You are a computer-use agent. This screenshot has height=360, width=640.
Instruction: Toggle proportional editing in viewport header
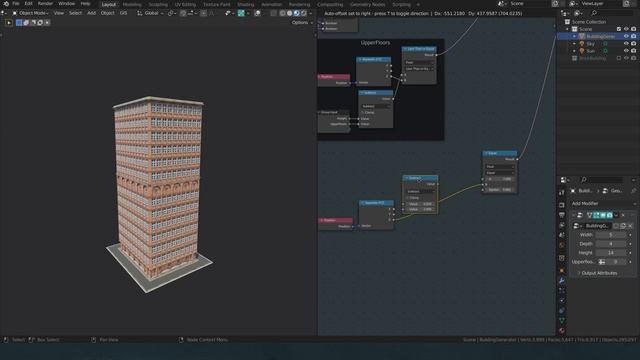[x=203, y=13]
